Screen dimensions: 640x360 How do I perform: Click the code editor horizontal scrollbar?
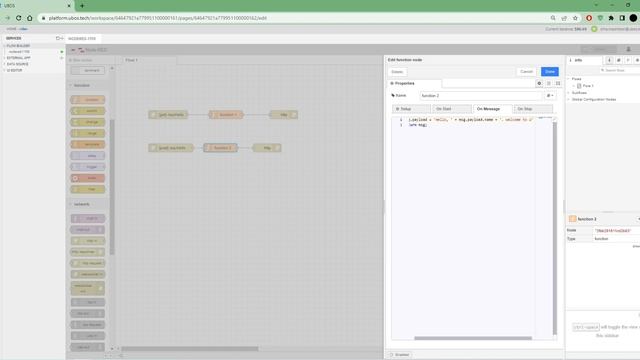point(473,338)
